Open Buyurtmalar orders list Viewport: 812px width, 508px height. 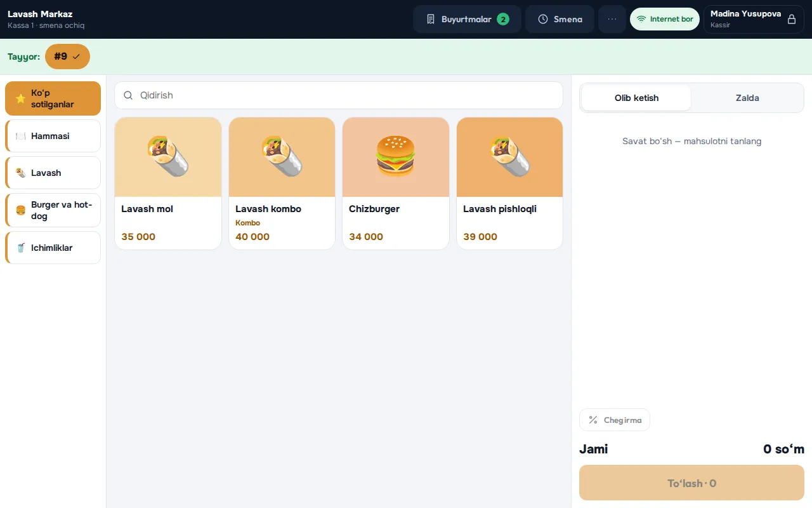click(x=467, y=19)
